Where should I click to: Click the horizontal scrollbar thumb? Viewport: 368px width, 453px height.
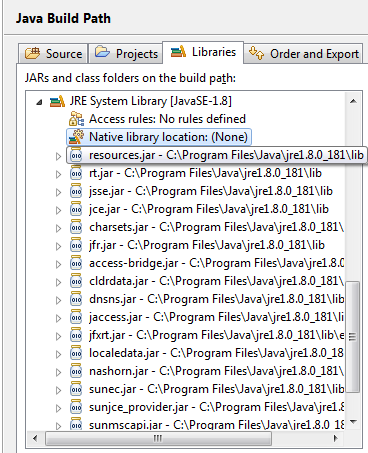(x=158, y=438)
